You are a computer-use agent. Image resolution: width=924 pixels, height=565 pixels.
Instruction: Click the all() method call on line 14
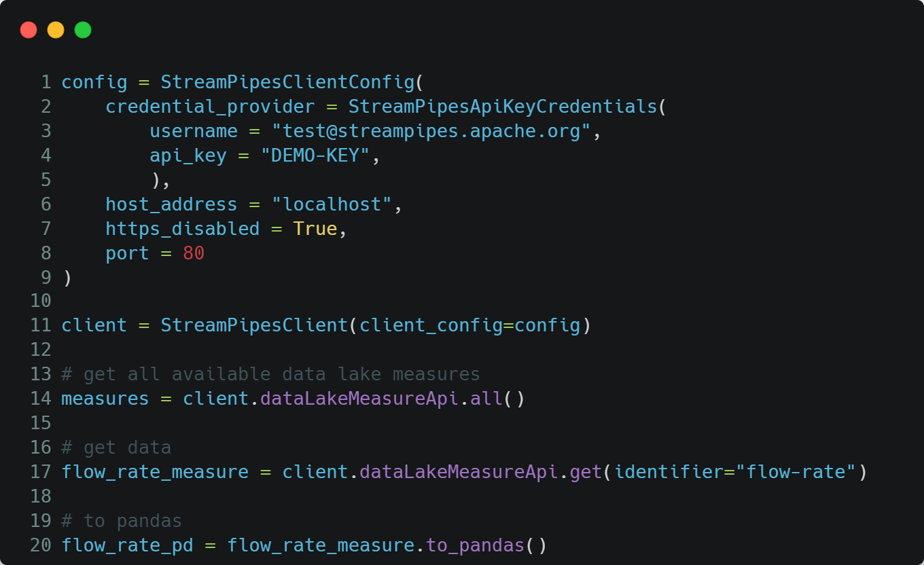pos(486,399)
